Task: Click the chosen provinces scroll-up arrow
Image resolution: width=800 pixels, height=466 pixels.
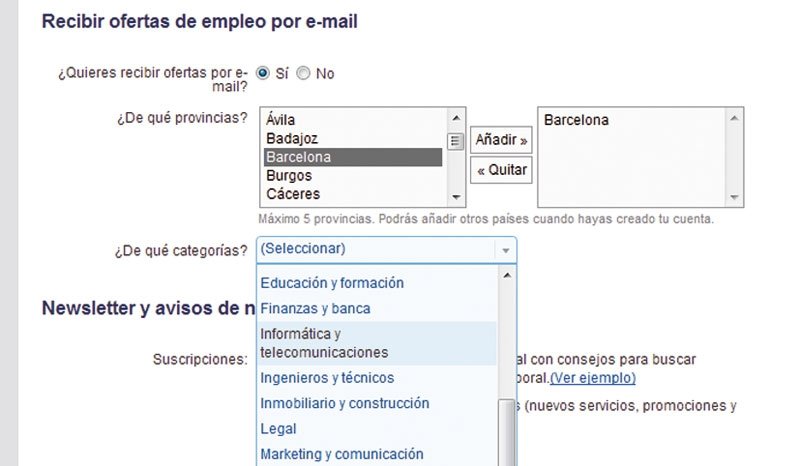Action: click(x=734, y=118)
